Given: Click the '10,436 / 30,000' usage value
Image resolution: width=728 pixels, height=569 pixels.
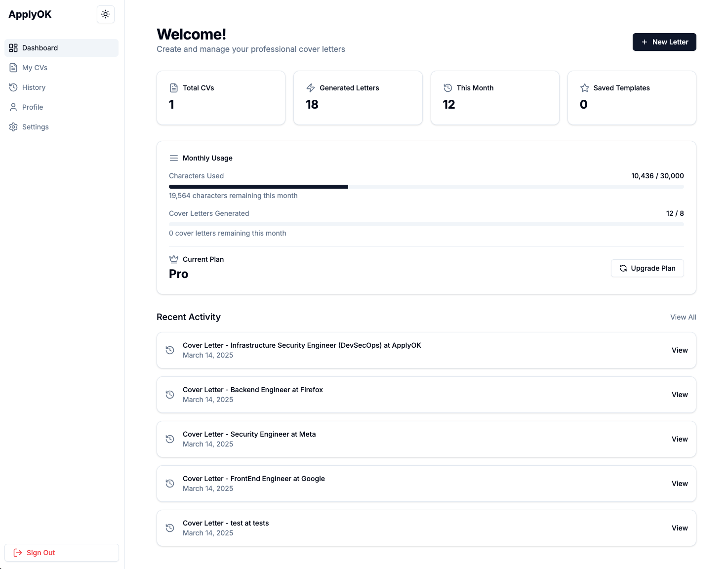Looking at the screenshot, I should (x=657, y=176).
